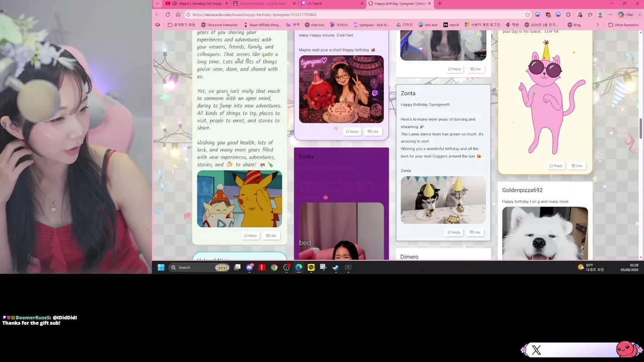Click the page vertical scrollbar thumb
Screen dimensions: 644x362
coord(640,128)
